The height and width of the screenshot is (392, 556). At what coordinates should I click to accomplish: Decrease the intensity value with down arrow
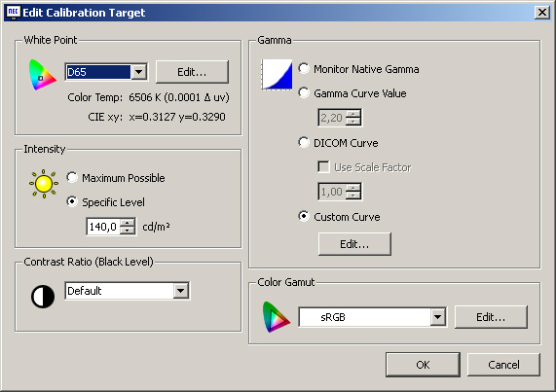click(x=128, y=231)
